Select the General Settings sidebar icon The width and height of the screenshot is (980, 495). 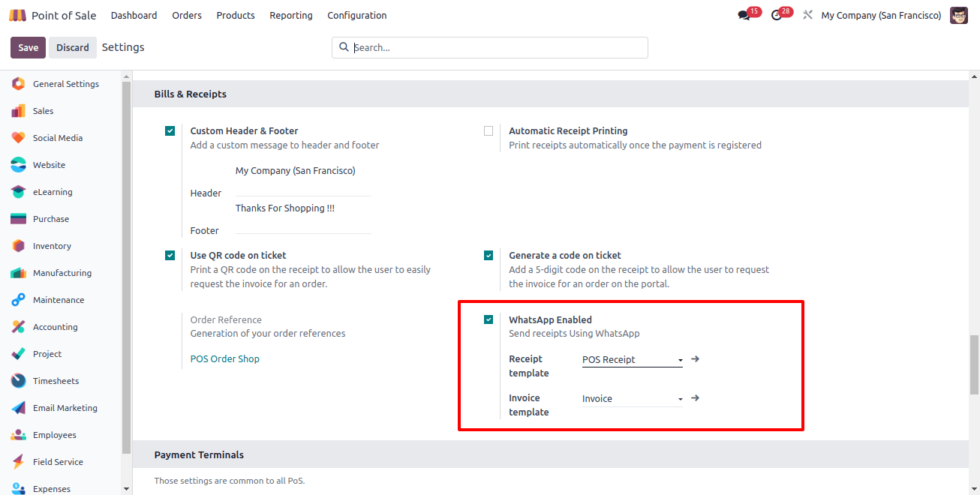pos(19,84)
